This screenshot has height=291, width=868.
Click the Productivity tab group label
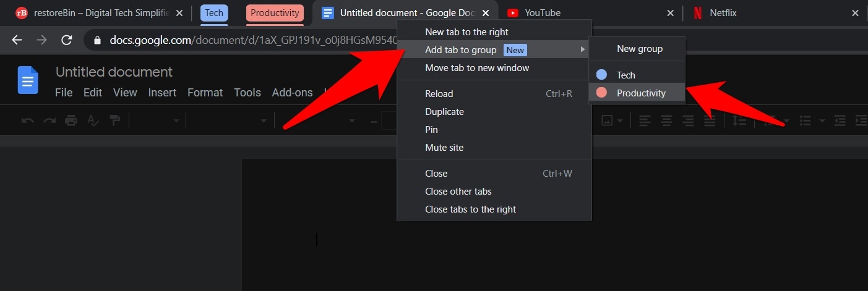click(275, 13)
